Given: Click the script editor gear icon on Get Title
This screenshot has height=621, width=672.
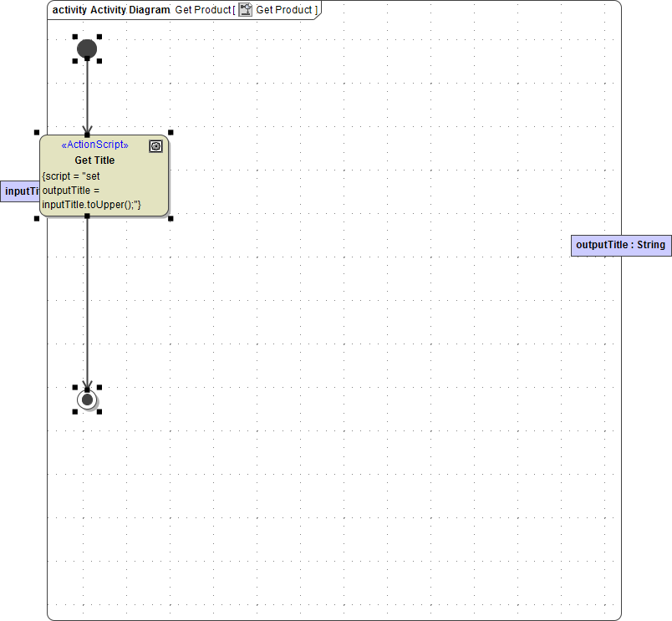Looking at the screenshot, I should (x=155, y=145).
